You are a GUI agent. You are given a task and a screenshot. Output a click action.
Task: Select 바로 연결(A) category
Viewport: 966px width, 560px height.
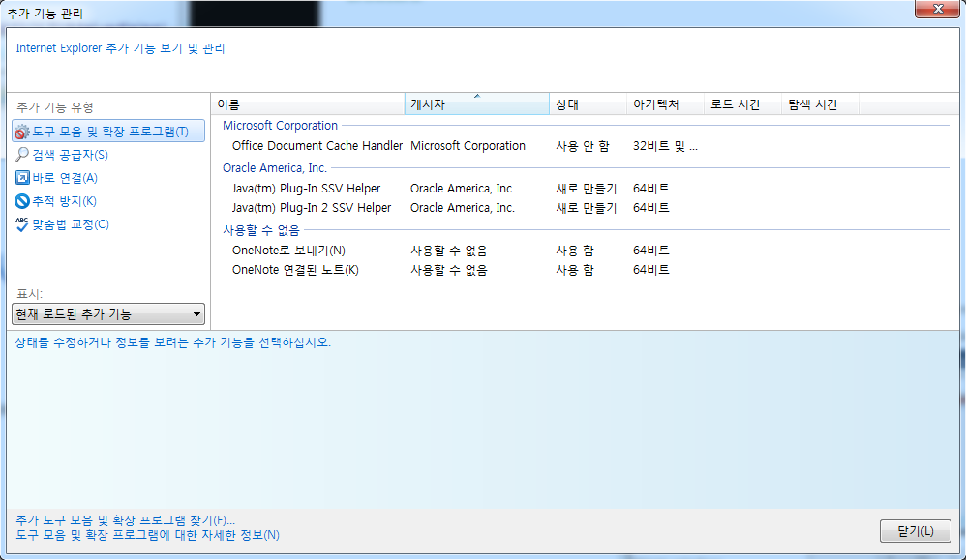click(x=65, y=178)
